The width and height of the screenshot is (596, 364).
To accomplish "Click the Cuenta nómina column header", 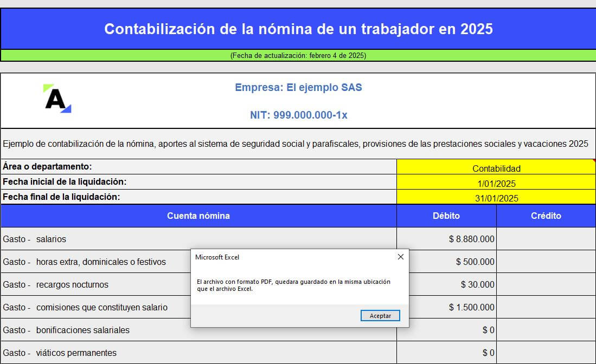I will point(198,216).
